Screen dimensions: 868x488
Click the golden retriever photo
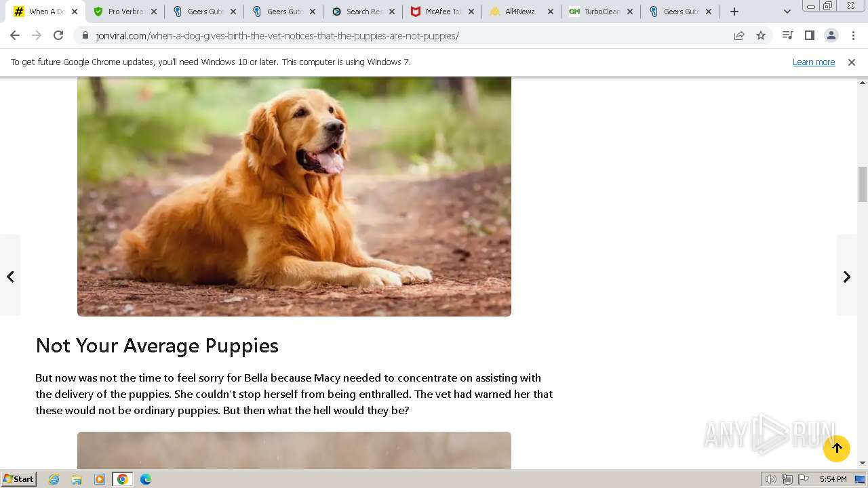pos(294,196)
